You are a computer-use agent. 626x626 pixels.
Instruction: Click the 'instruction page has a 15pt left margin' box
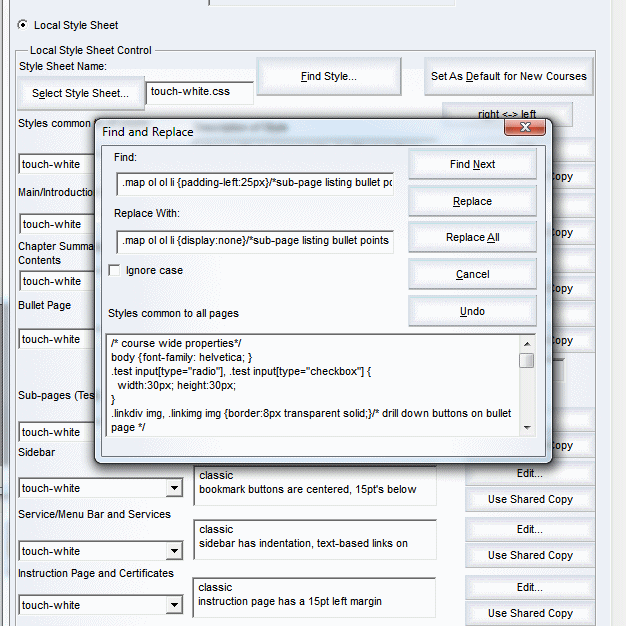(314, 597)
